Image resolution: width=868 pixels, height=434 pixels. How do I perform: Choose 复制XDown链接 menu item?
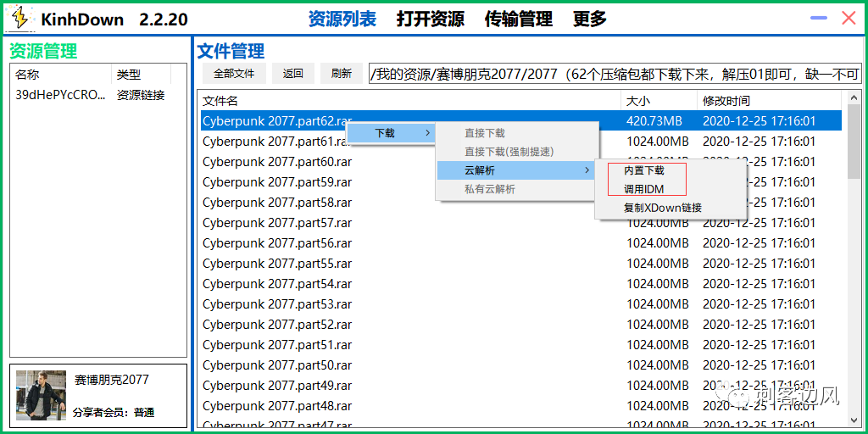(663, 209)
